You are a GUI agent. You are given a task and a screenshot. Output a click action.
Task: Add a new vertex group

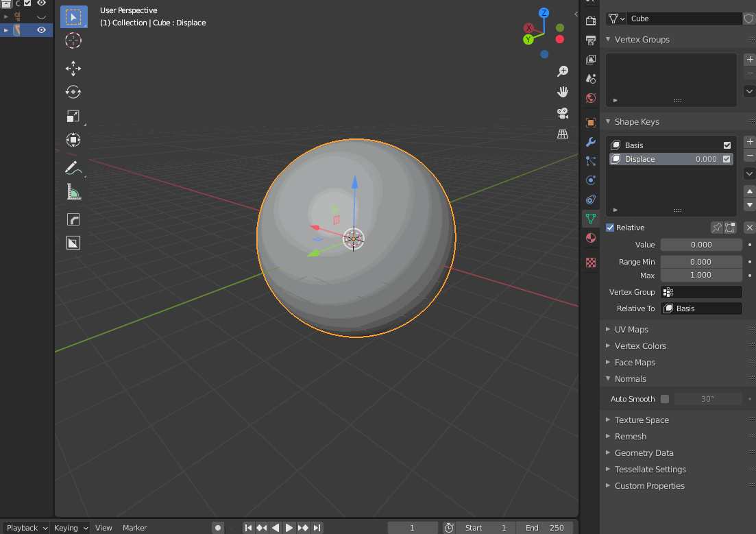coord(750,60)
